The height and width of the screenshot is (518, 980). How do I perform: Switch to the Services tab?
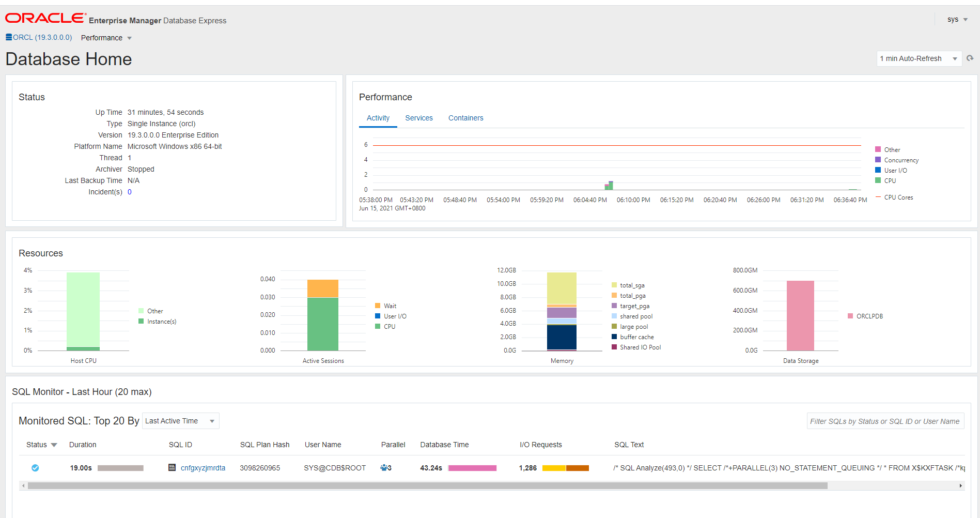coord(419,118)
